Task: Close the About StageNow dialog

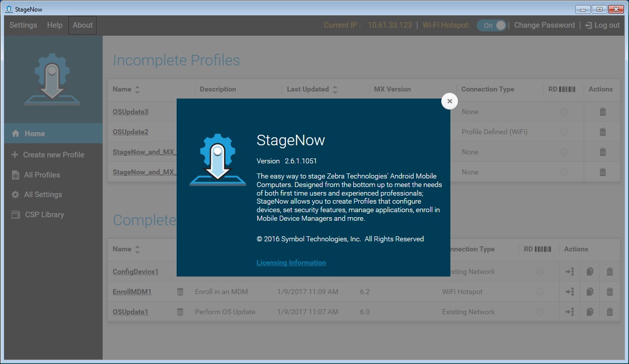Action: 449,101
